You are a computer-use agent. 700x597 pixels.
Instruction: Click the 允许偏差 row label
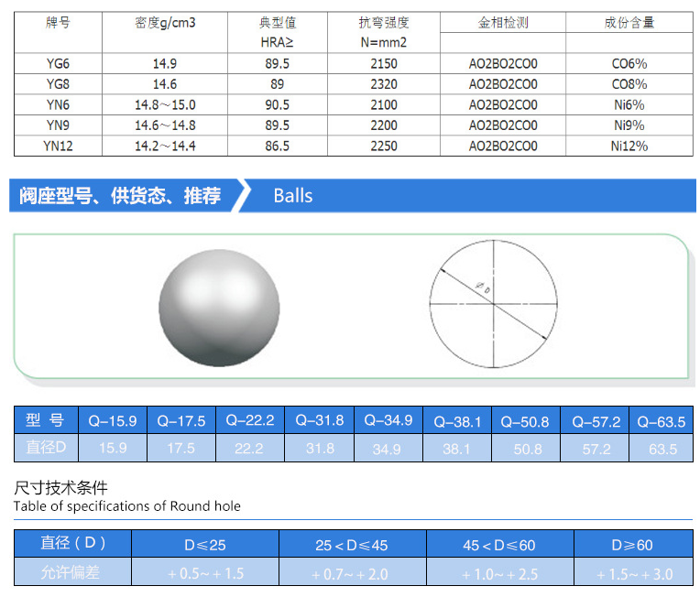(x=73, y=573)
